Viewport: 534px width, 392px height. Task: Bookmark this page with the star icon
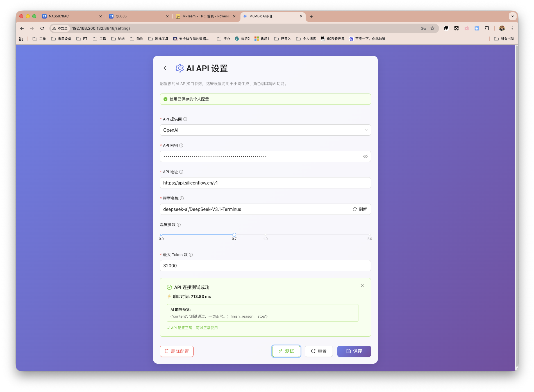point(432,28)
